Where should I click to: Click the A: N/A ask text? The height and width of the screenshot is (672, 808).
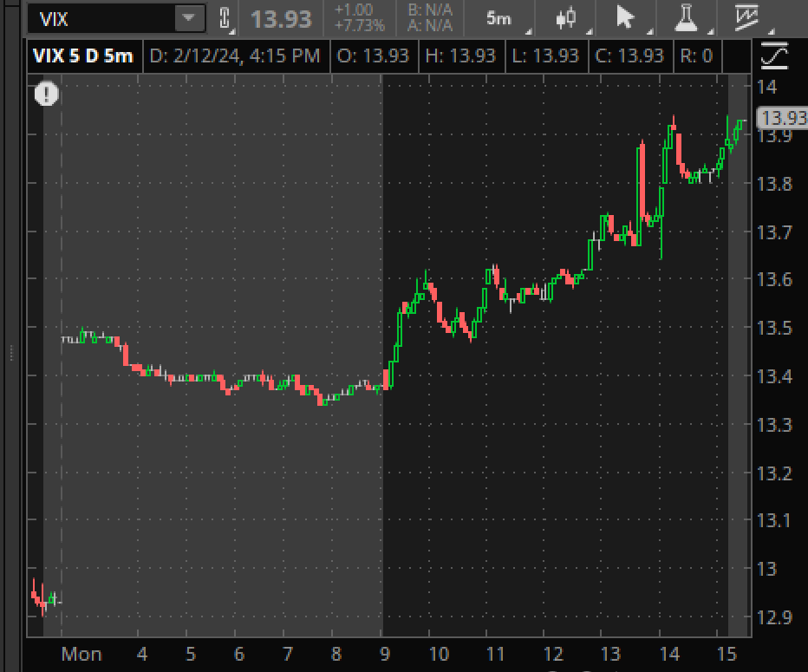pos(430,26)
